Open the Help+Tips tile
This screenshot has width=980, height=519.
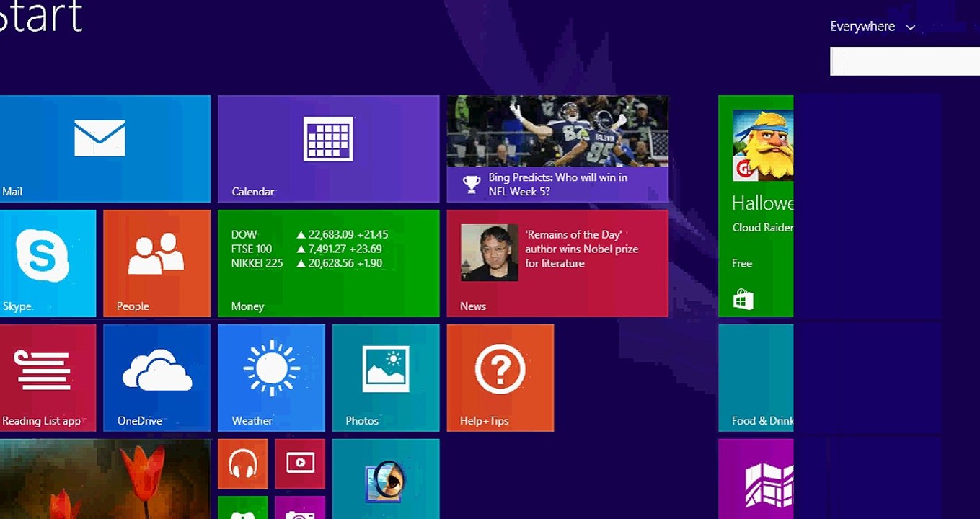tap(500, 378)
